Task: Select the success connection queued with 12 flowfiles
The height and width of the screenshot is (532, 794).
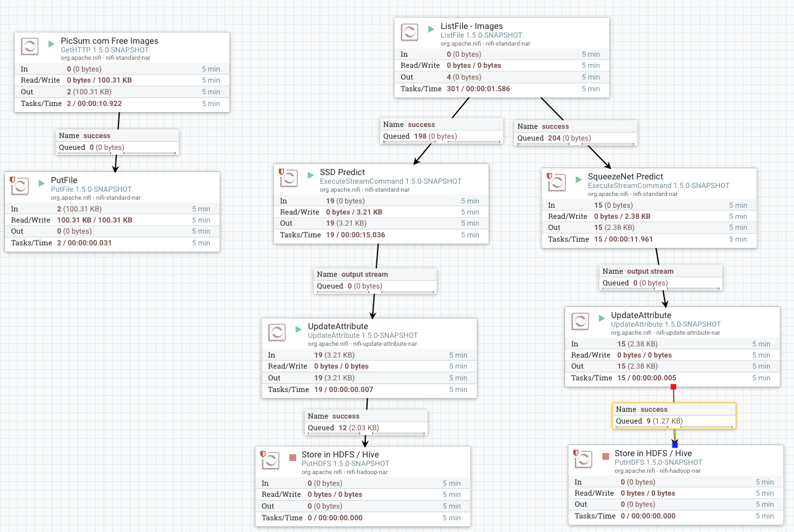Action: [x=366, y=422]
